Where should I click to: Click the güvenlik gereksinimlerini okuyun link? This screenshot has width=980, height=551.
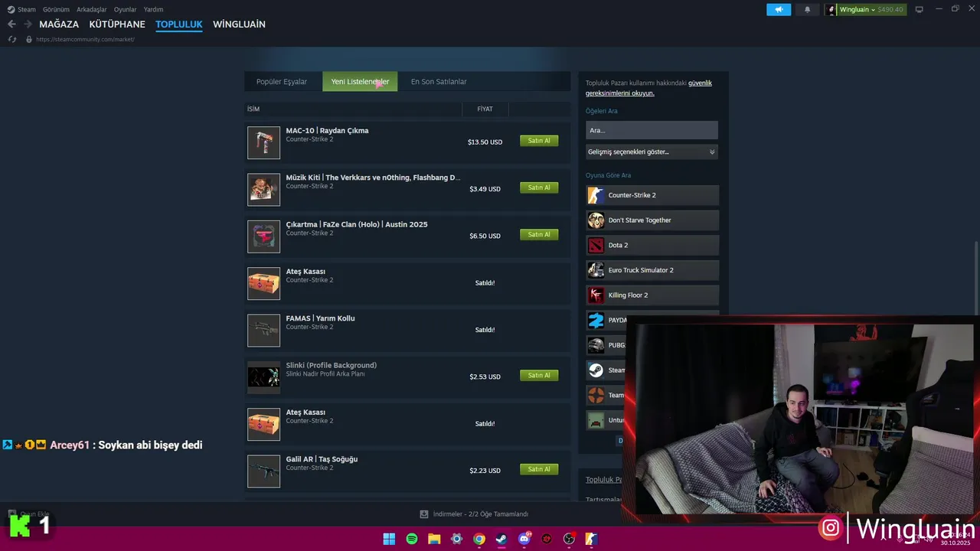pyautogui.click(x=648, y=88)
